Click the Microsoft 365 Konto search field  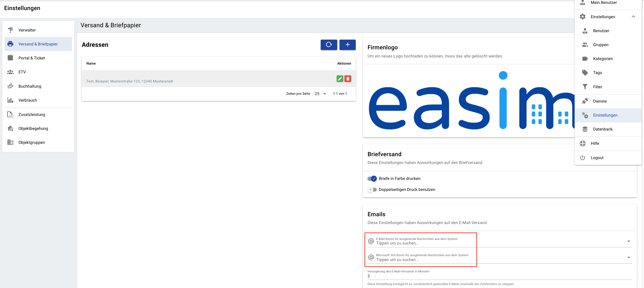click(x=499, y=257)
